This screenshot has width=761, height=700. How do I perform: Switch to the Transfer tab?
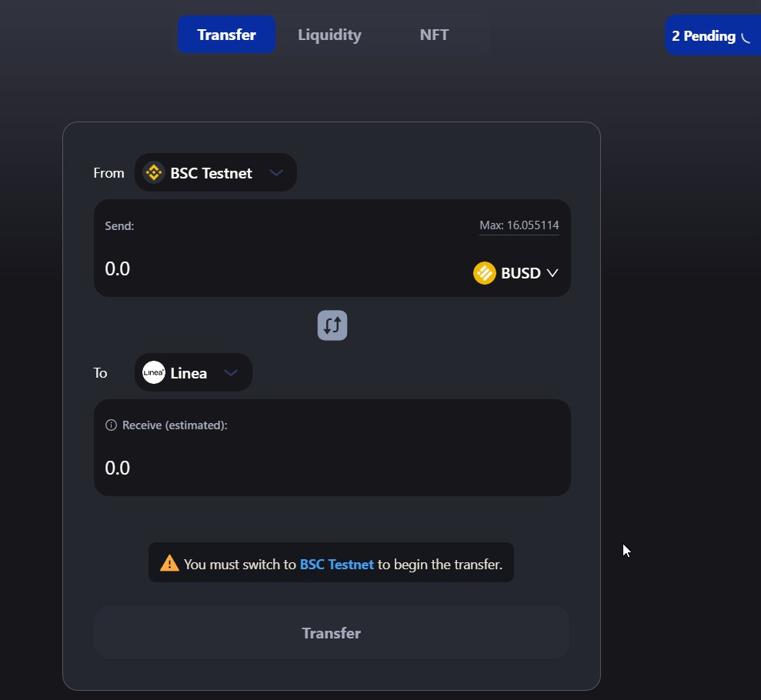point(226,35)
